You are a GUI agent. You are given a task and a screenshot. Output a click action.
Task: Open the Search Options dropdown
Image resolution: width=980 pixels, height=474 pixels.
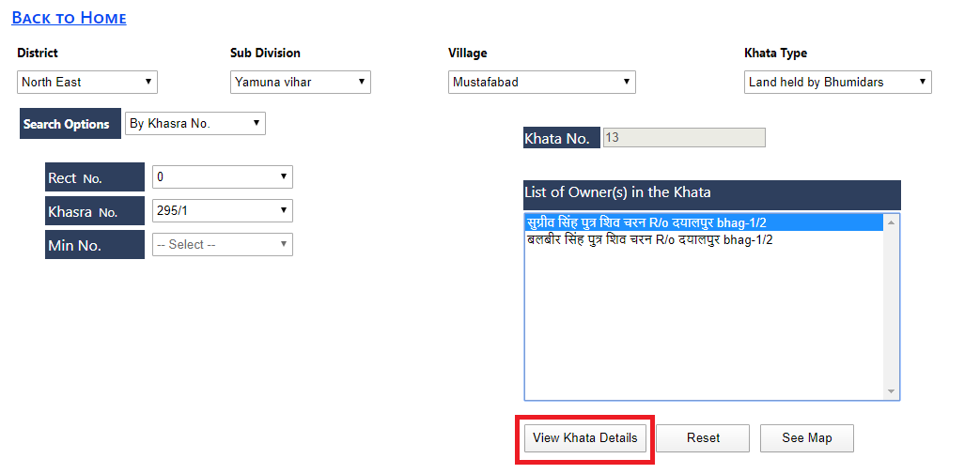click(x=195, y=124)
